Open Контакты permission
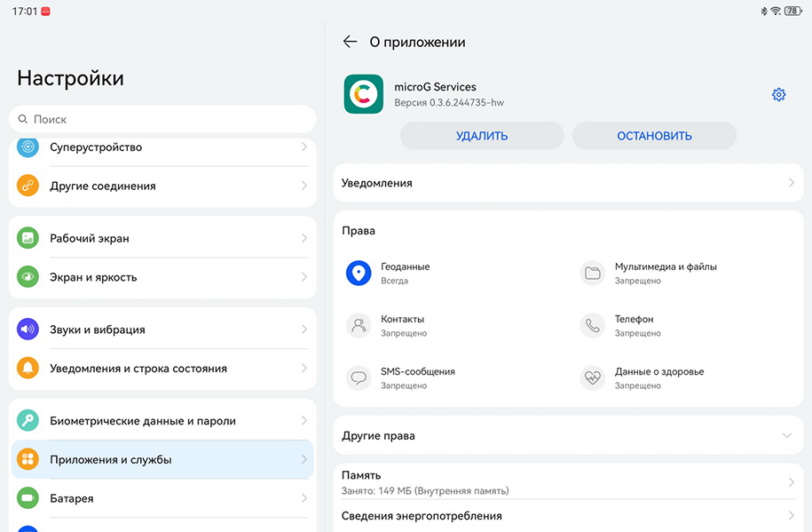The image size is (812, 532). (x=403, y=325)
